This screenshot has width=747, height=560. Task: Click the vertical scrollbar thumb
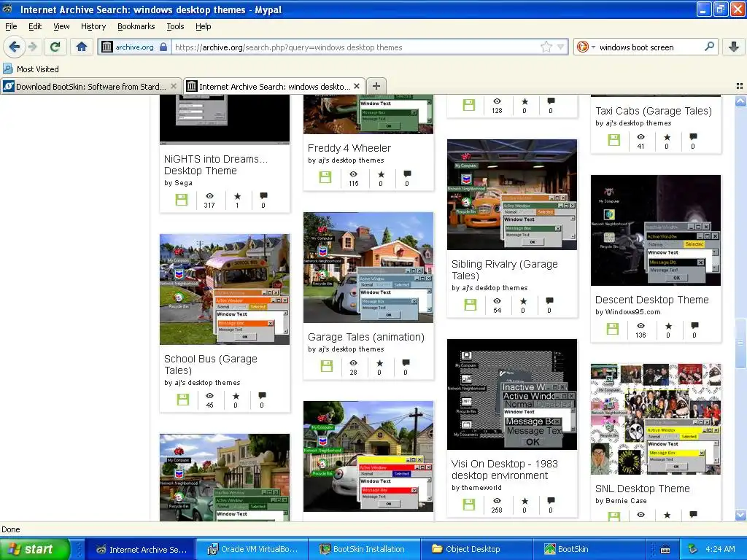click(740, 343)
